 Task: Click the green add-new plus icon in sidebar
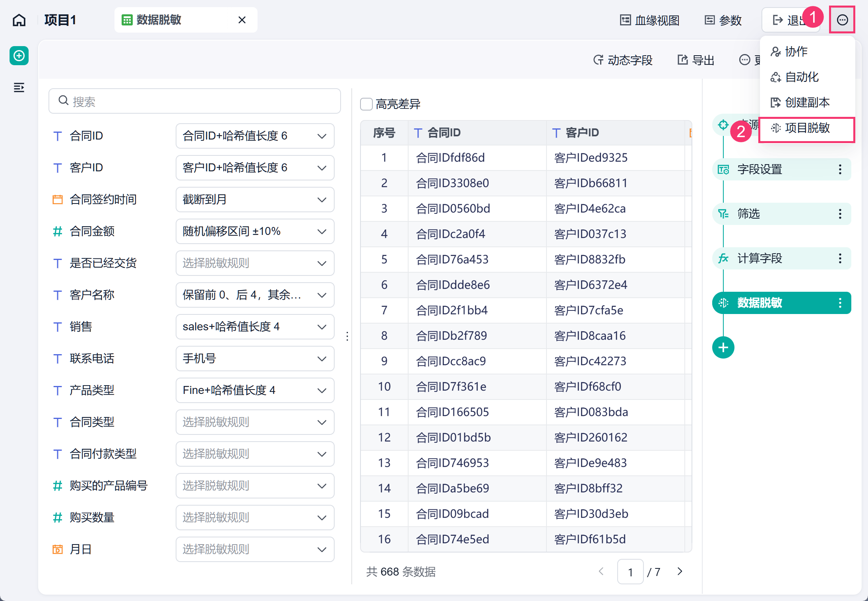(x=19, y=56)
